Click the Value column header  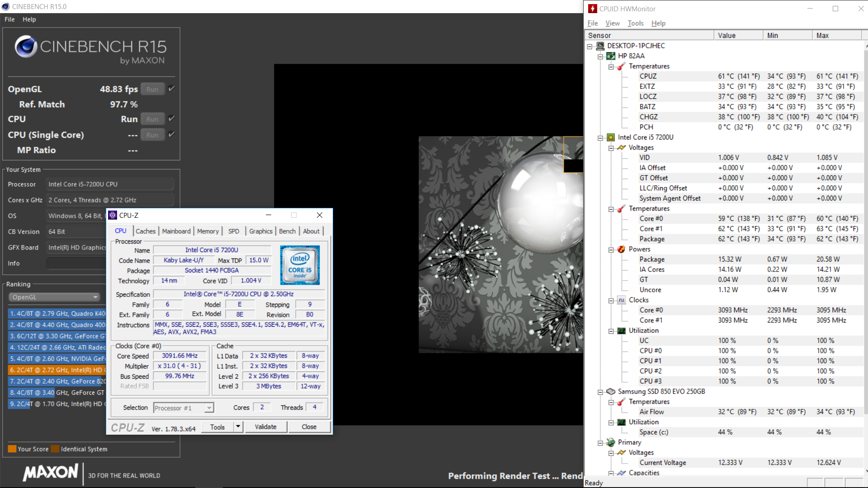click(738, 35)
